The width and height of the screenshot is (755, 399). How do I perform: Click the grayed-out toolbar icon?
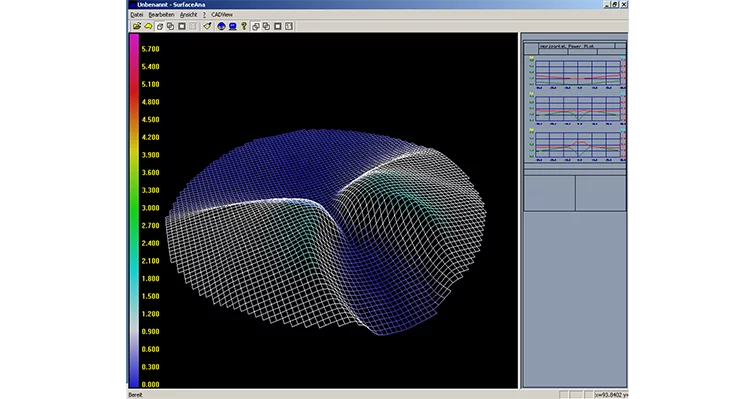(193, 26)
